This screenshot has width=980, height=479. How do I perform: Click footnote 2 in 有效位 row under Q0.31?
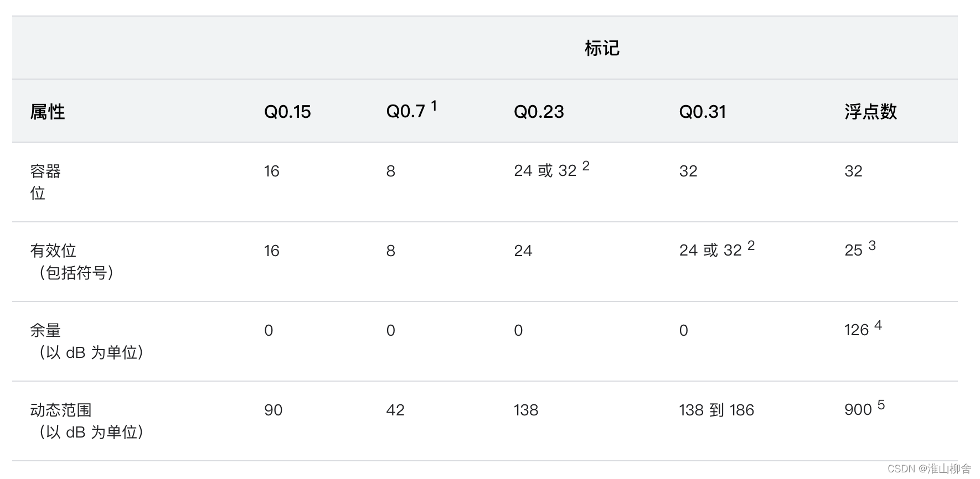tap(751, 245)
